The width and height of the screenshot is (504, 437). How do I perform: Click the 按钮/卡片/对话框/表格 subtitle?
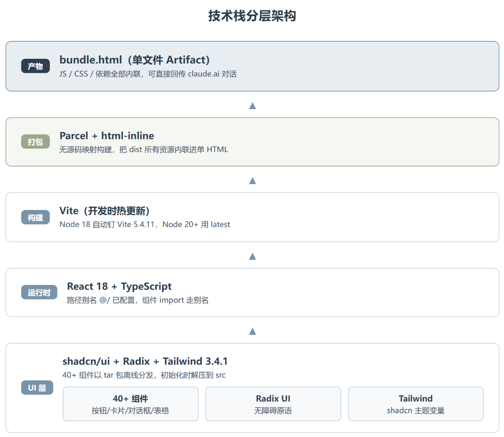130,411
